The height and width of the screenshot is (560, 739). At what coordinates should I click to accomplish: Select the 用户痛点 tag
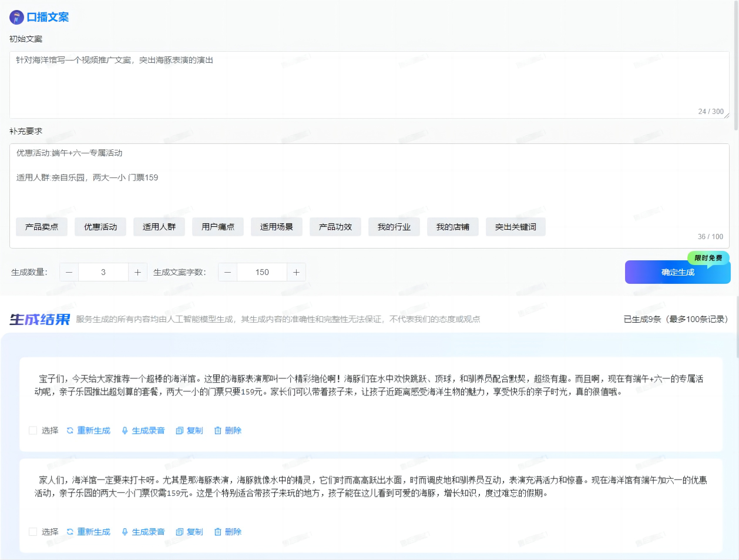[218, 227]
